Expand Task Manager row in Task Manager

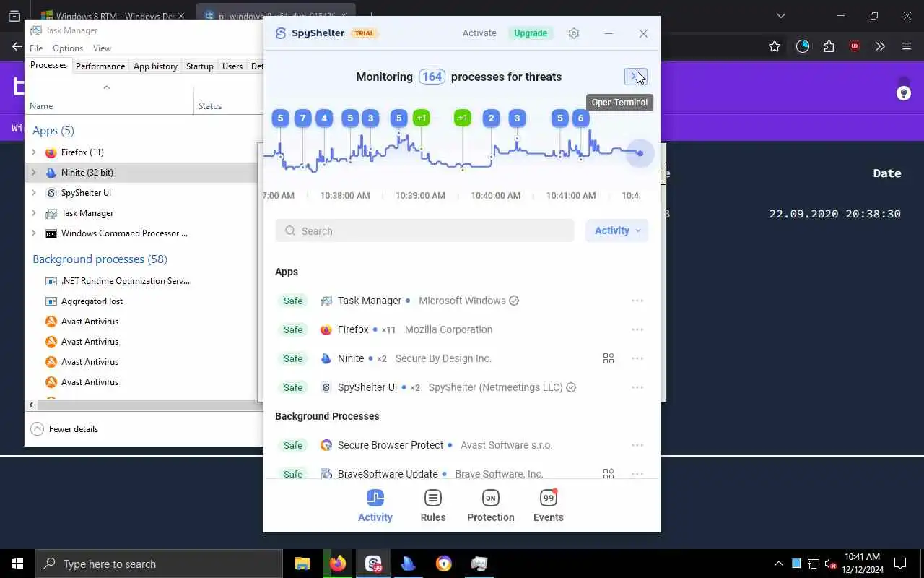point(34,213)
